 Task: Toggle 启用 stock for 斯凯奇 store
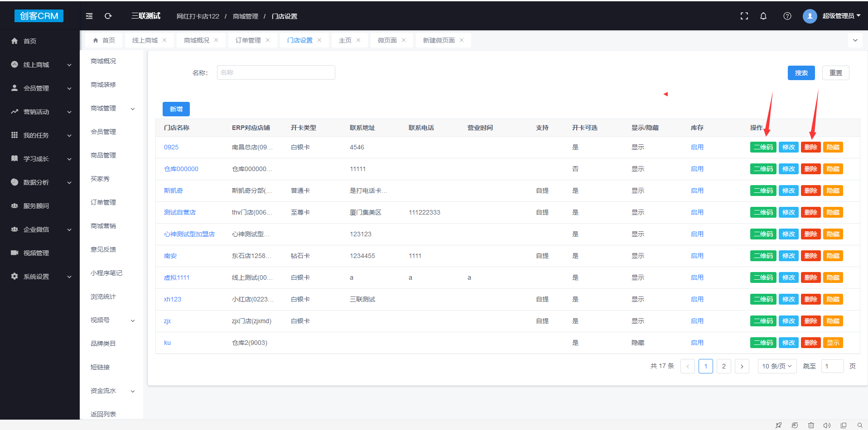coord(697,191)
